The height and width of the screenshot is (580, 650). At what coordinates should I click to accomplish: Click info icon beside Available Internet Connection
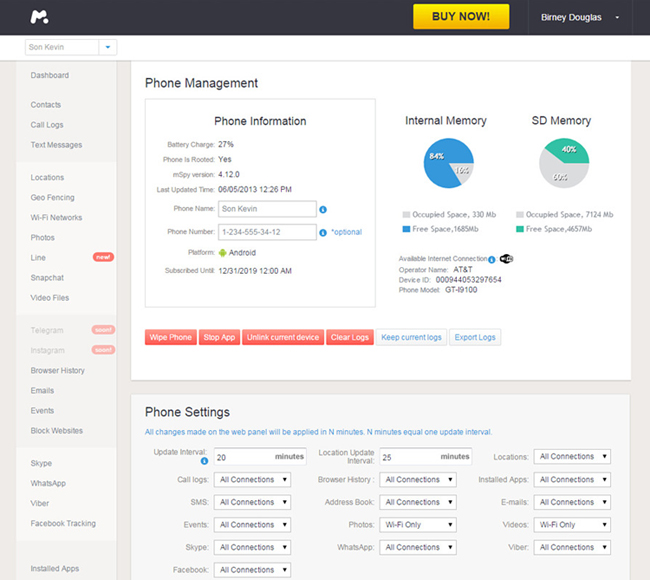492,260
